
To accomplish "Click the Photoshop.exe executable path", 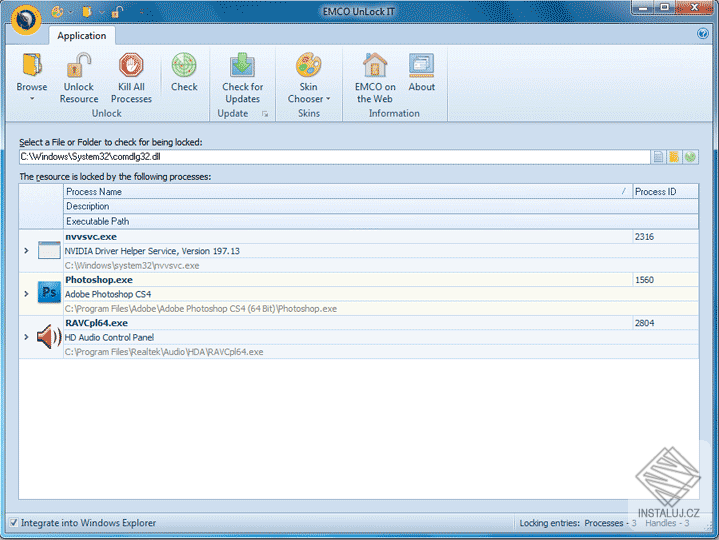I will point(201,309).
